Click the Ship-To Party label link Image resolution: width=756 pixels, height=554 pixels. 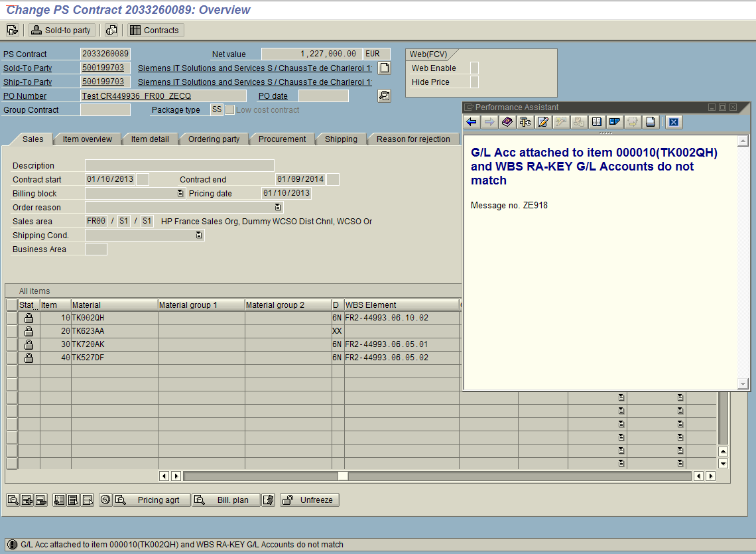(27, 82)
